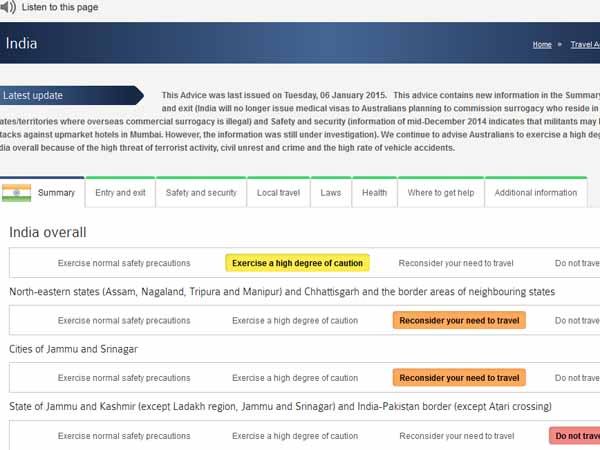Select the Safety and security tab
This screenshot has width=600, height=450.
pos(201,192)
